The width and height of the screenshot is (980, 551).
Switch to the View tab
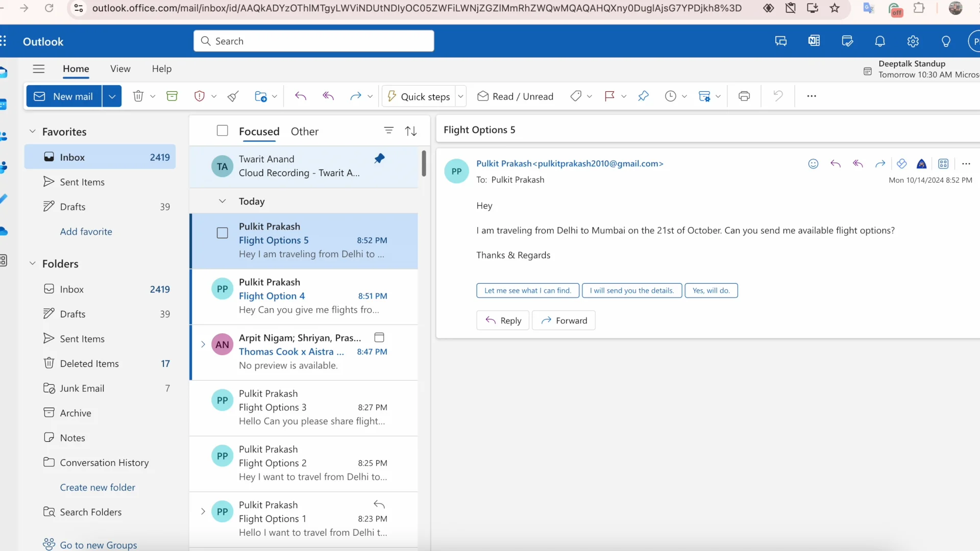click(120, 69)
